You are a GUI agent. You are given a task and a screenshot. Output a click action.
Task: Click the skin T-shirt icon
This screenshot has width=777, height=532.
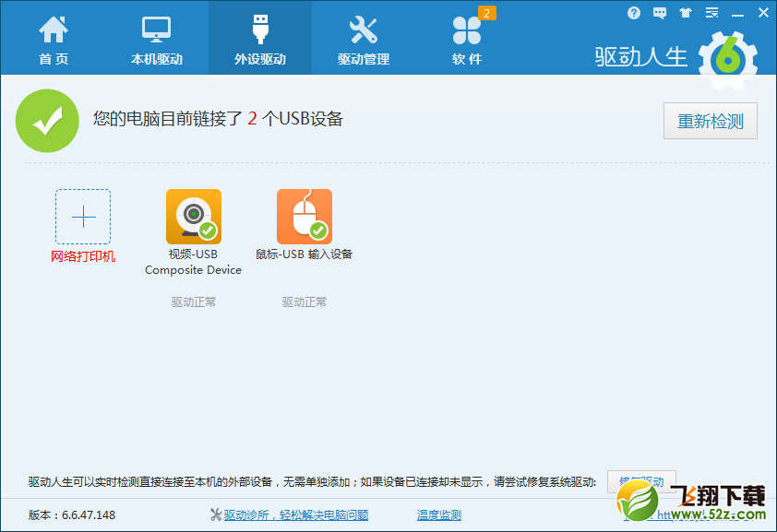pyautogui.click(x=686, y=13)
